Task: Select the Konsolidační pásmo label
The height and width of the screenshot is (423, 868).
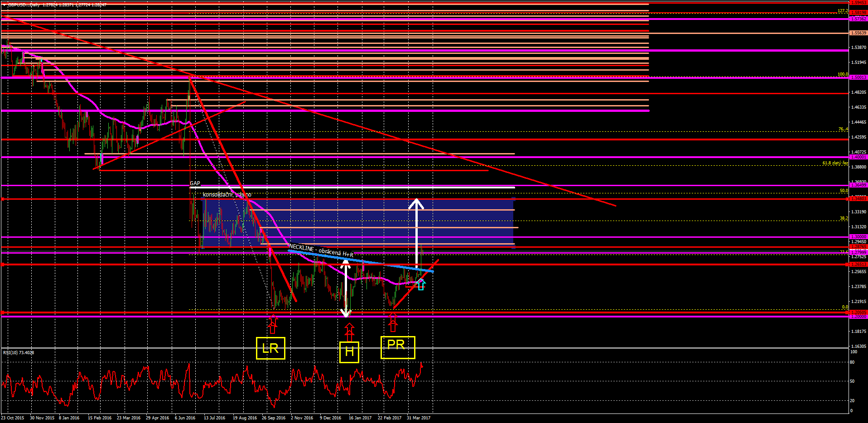Action: 227,195
